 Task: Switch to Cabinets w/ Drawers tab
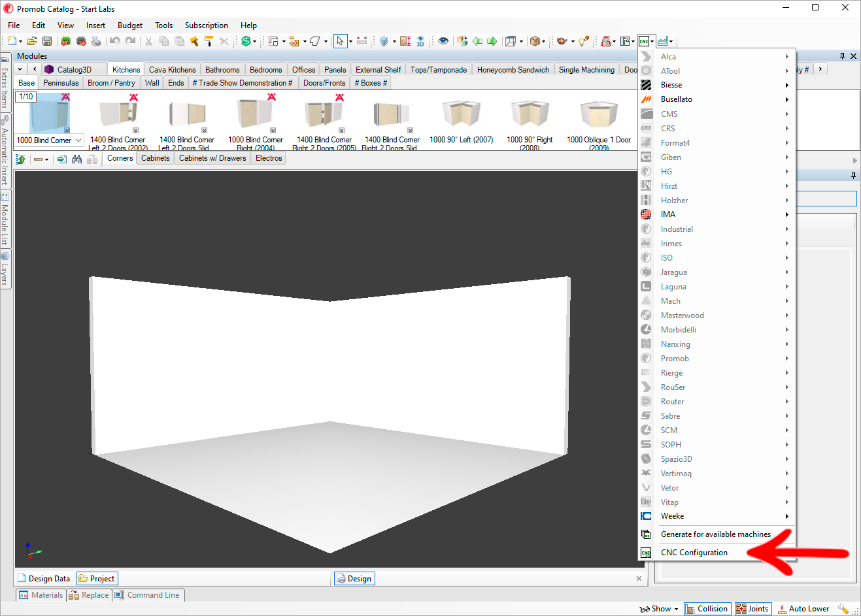[212, 158]
